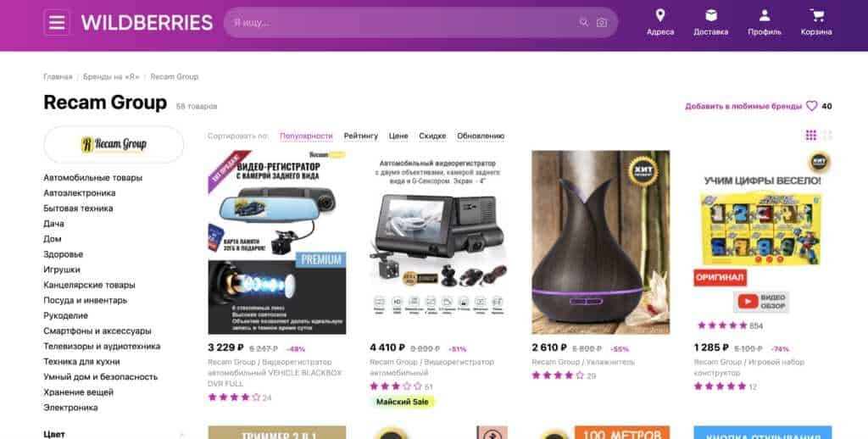Screen dimensions: 868x439
Task: Click the heart icon to favorite brand
Action: 811,106
